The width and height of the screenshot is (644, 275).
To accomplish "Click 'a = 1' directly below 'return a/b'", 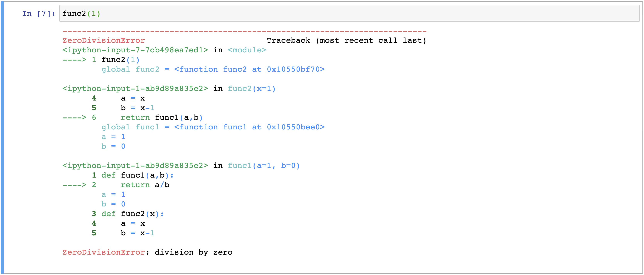I will tap(113, 195).
